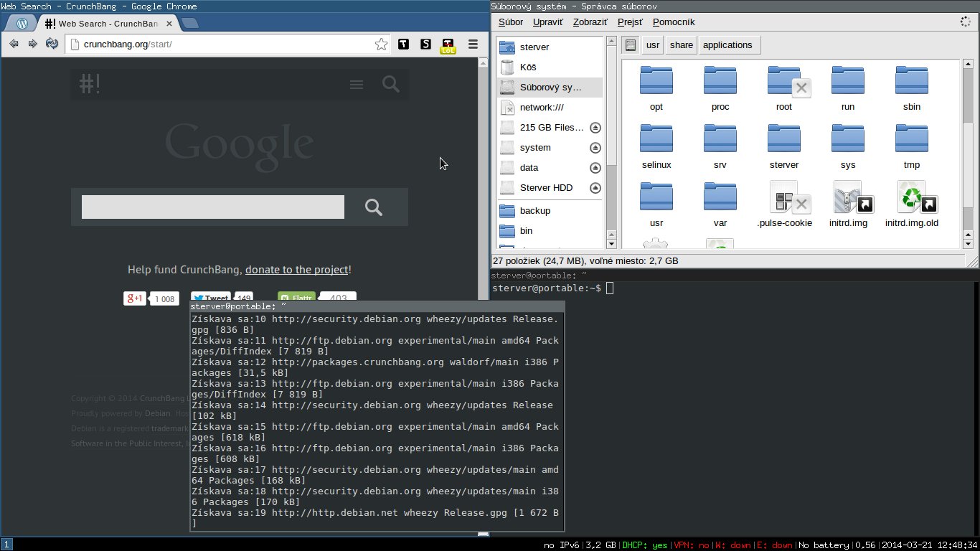The width and height of the screenshot is (980, 551).
Task: Select the proc folder icon
Action: point(720,81)
